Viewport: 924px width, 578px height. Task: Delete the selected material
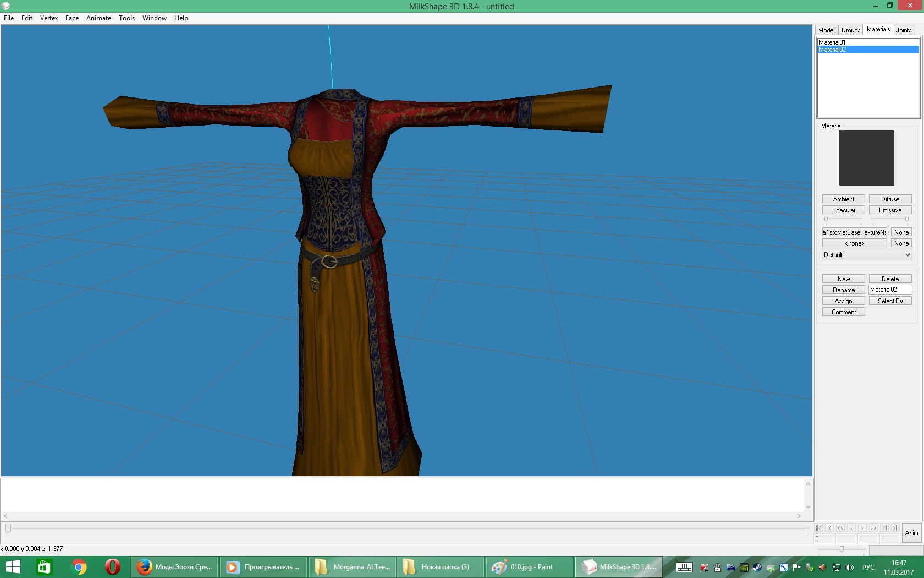pos(890,279)
